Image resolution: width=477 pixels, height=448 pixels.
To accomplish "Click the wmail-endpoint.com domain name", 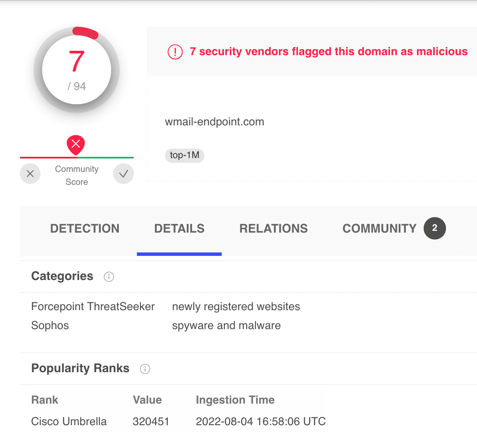I will point(214,122).
